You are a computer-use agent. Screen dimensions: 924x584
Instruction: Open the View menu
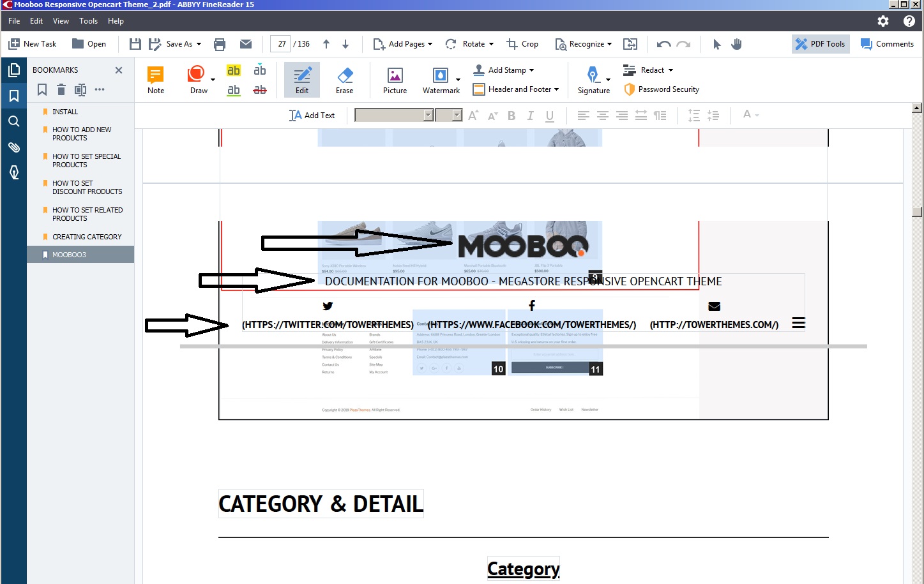(x=61, y=21)
